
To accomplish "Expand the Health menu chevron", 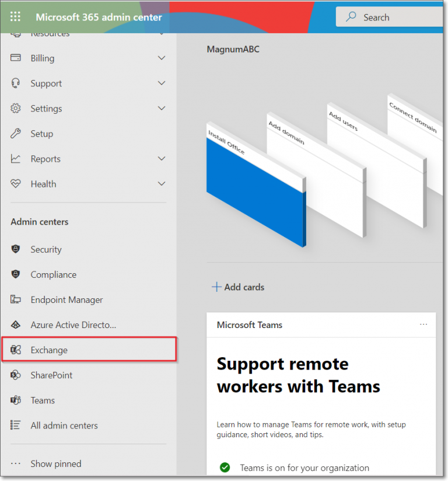I will (x=162, y=183).
